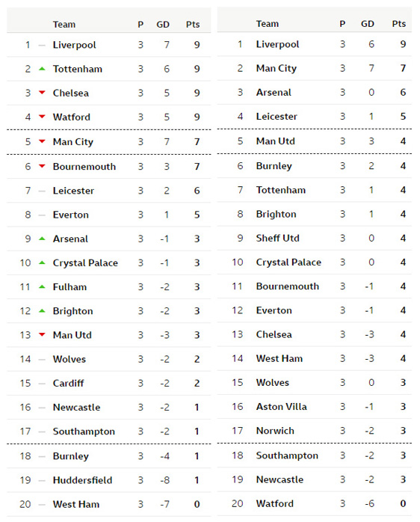This screenshot has height=522, width=420.
Task: Open Liverpool in the left table
Action: click(x=74, y=45)
